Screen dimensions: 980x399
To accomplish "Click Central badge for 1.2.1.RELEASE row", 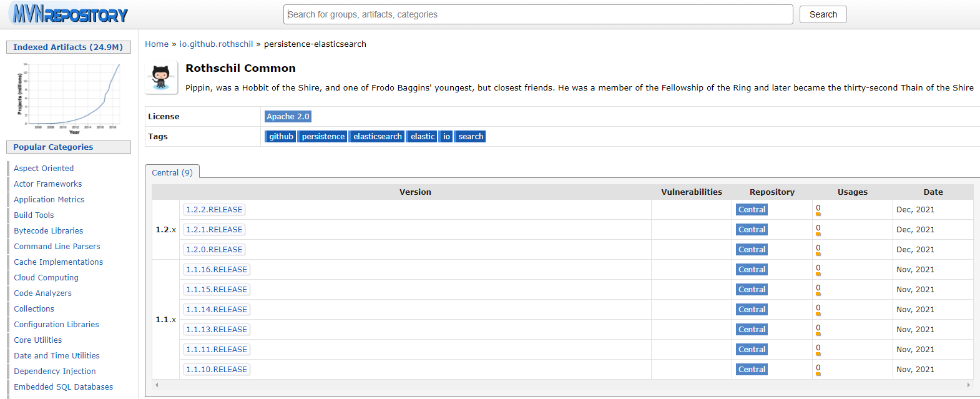I will [752, 230].
